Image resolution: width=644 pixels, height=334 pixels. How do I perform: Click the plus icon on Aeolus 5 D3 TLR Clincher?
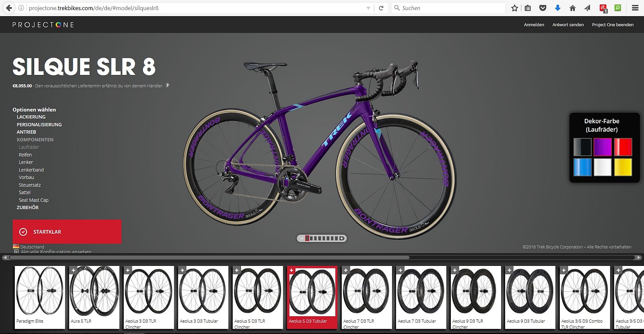237,270
